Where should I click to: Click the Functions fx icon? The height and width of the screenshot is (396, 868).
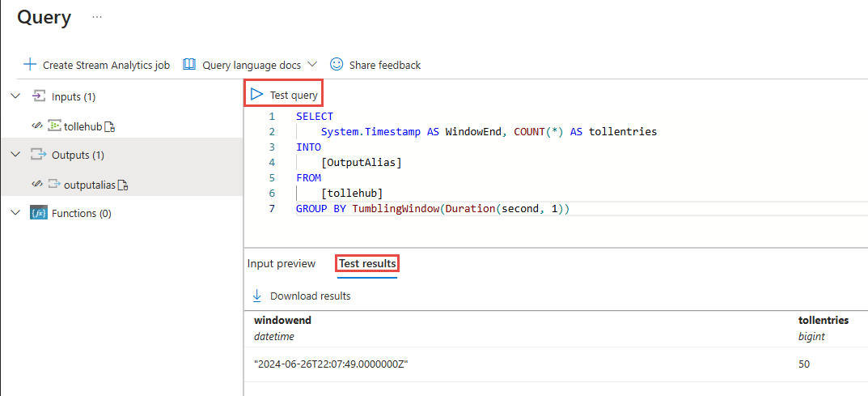point(38,214)
